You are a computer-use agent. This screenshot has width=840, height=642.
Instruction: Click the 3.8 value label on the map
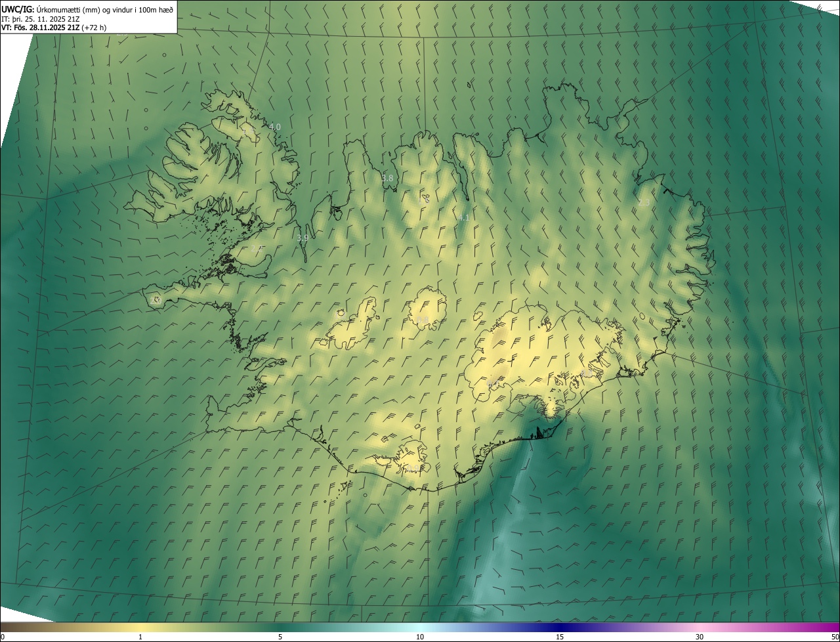tap(387, 178)
